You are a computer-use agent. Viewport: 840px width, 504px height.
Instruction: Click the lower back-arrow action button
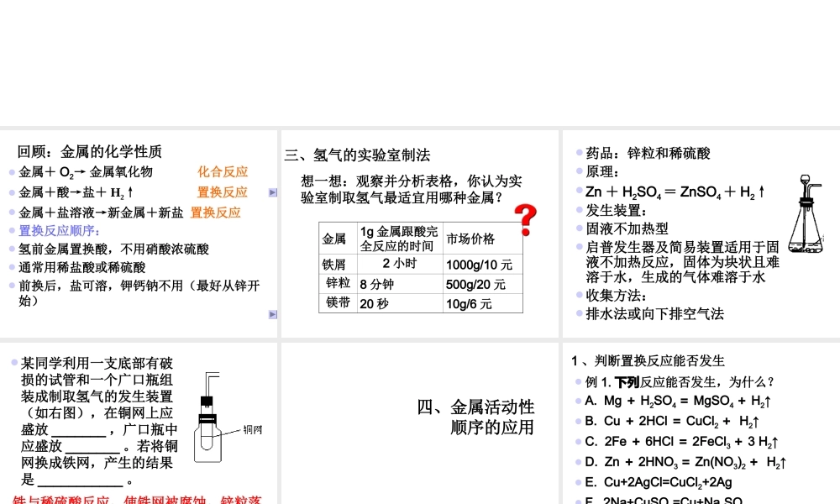(x=273, y=314)
